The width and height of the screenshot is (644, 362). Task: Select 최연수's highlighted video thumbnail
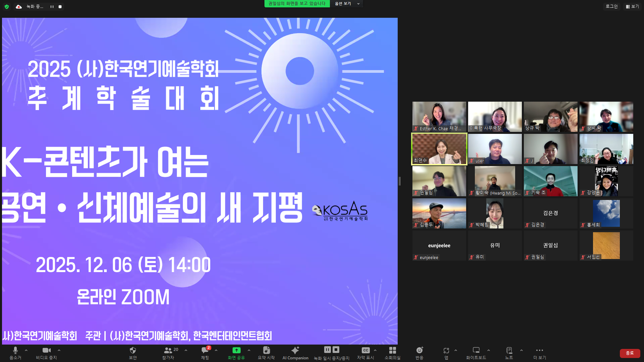(439, 149)
